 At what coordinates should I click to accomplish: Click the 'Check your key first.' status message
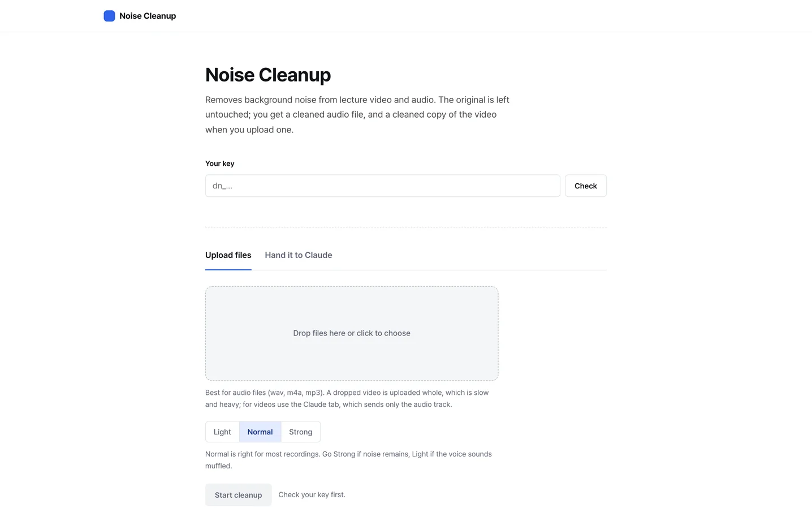[312, 494]
